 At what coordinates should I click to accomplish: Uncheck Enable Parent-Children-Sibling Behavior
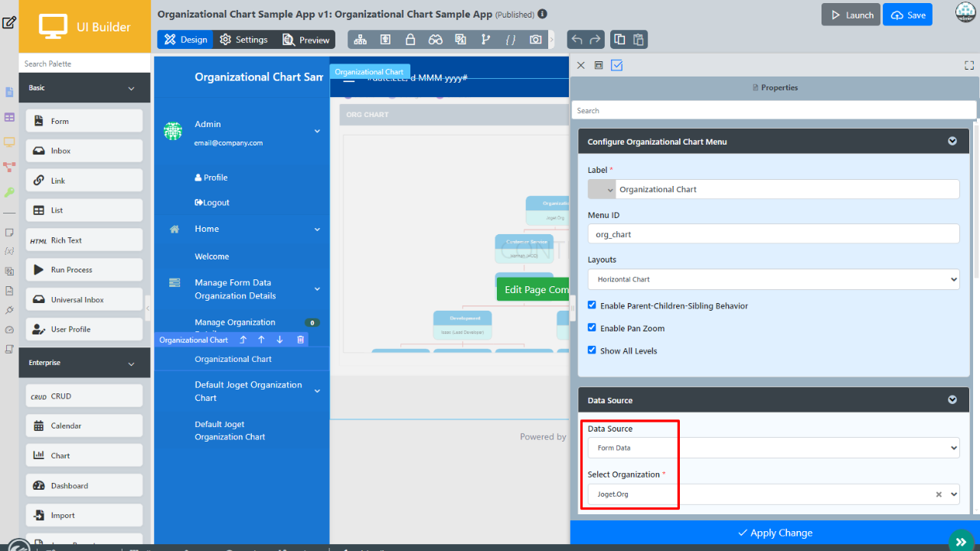(x=592, y=305)
